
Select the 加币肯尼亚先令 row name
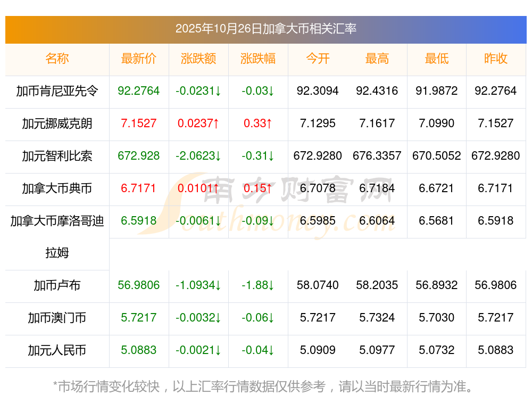coord(57,91)
